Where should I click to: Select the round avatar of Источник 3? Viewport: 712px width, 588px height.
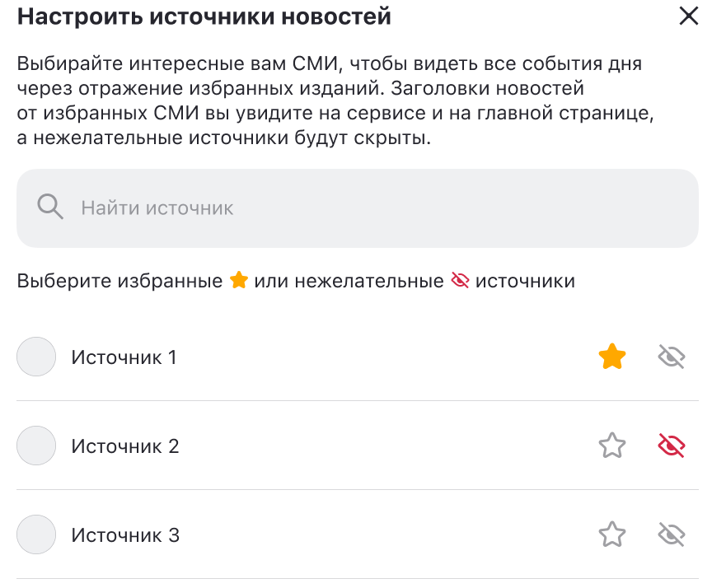36,534
